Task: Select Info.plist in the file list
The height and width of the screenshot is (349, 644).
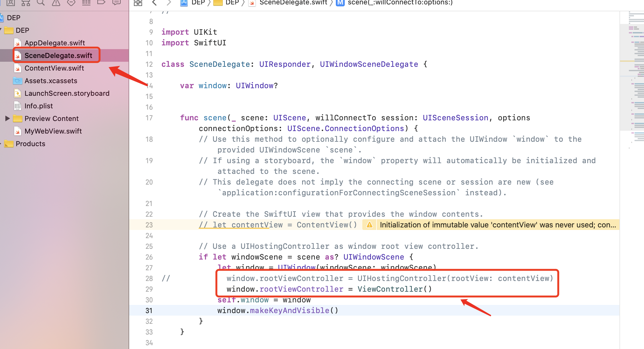Action: tap(38, 106)
